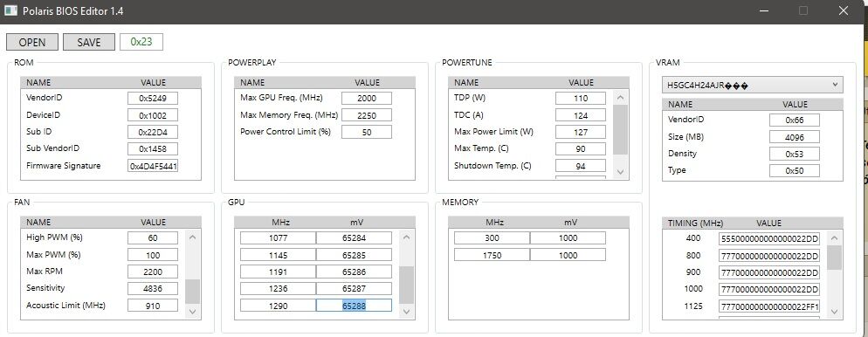Edit Max RPM value 2200

click(x=153, y=272)
